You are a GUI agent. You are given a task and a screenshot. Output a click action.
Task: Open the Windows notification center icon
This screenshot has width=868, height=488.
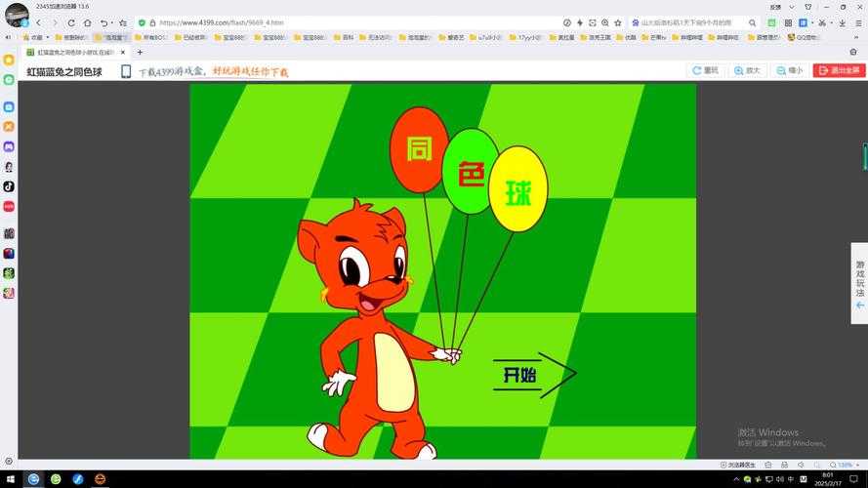pyautogui.click(x=854, y=479)
